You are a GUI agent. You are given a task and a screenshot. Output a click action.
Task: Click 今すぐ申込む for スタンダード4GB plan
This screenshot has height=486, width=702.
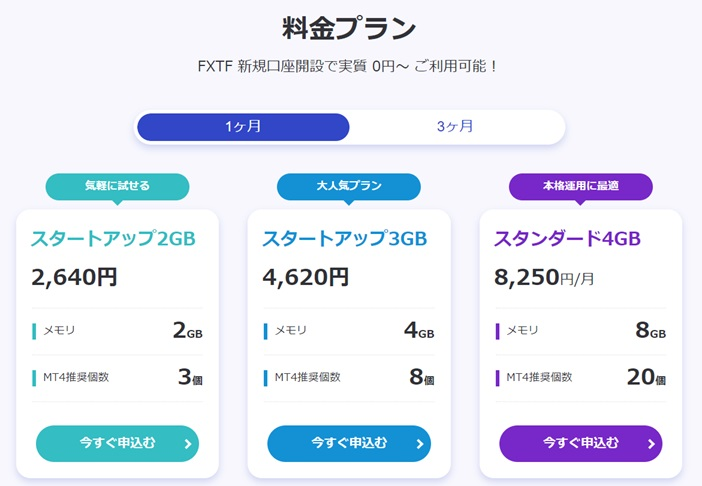[581, 443]
